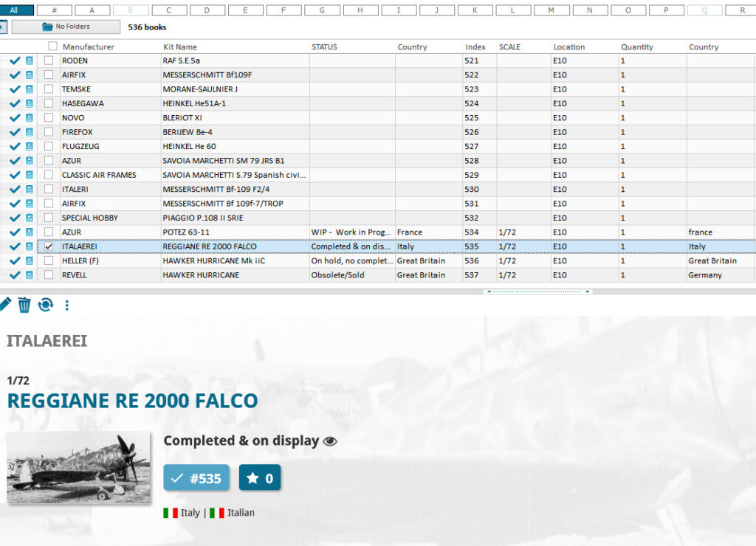
Task: Click the #535 collection status button
Action: tap(196, 478)
